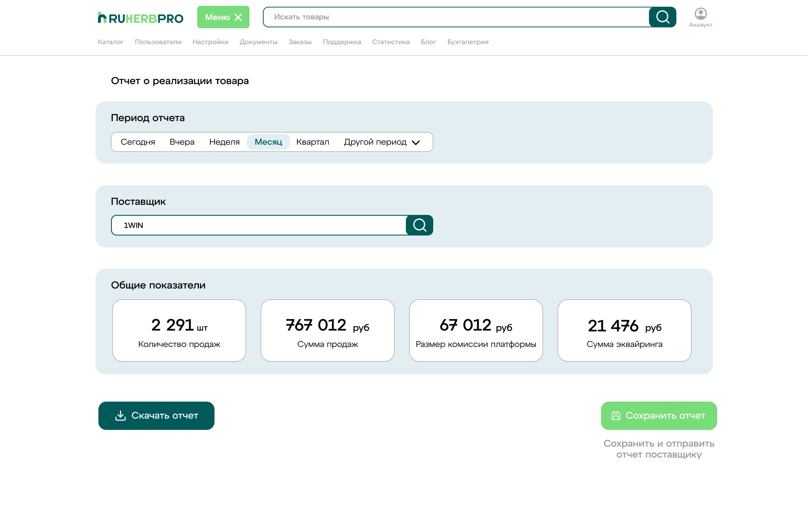Viewport: 808px width, 532px height.
Task: Close the menu with the X icon
Action: tap(238, 17)
